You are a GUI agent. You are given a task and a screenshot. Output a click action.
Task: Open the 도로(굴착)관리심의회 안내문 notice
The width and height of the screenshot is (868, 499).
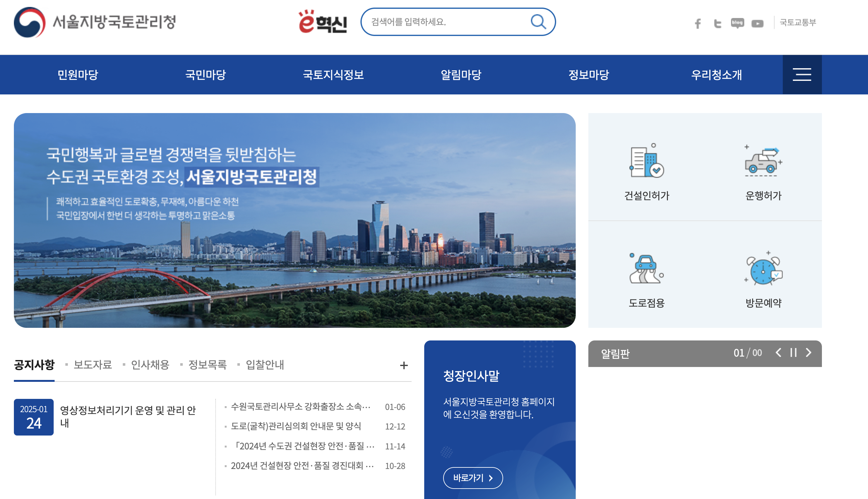(x=296, y=426)
